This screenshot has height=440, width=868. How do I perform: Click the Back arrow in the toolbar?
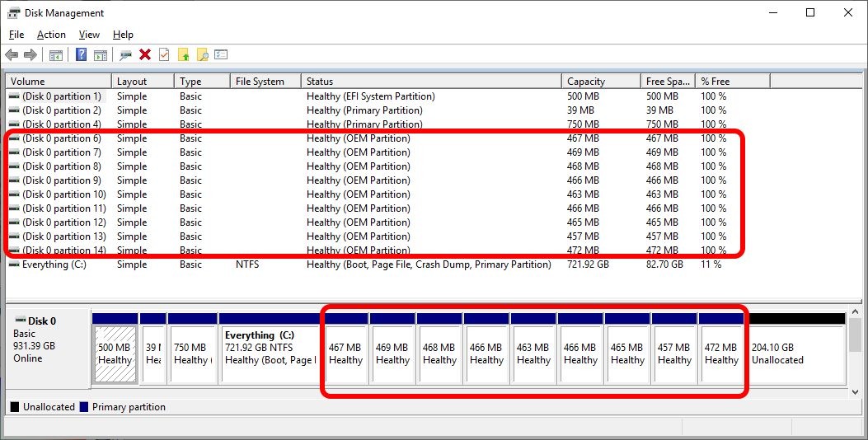pyautogui.click(x=12, y=55)
